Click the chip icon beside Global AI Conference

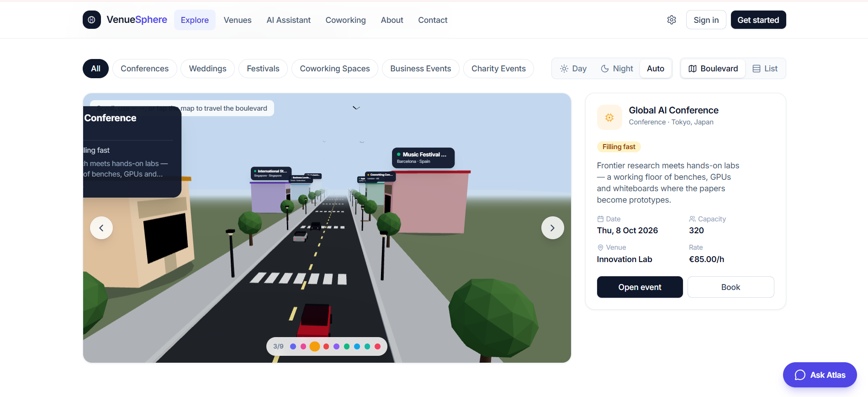click(x=609, y=118)
